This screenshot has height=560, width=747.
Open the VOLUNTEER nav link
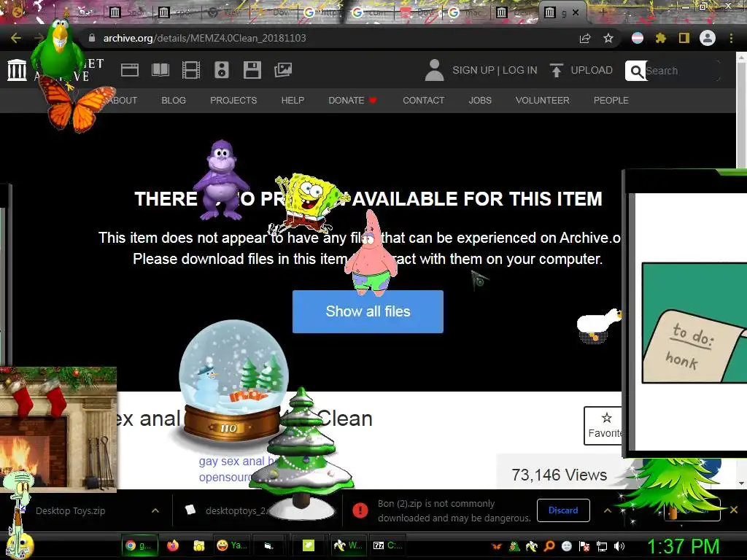(542, 101)
